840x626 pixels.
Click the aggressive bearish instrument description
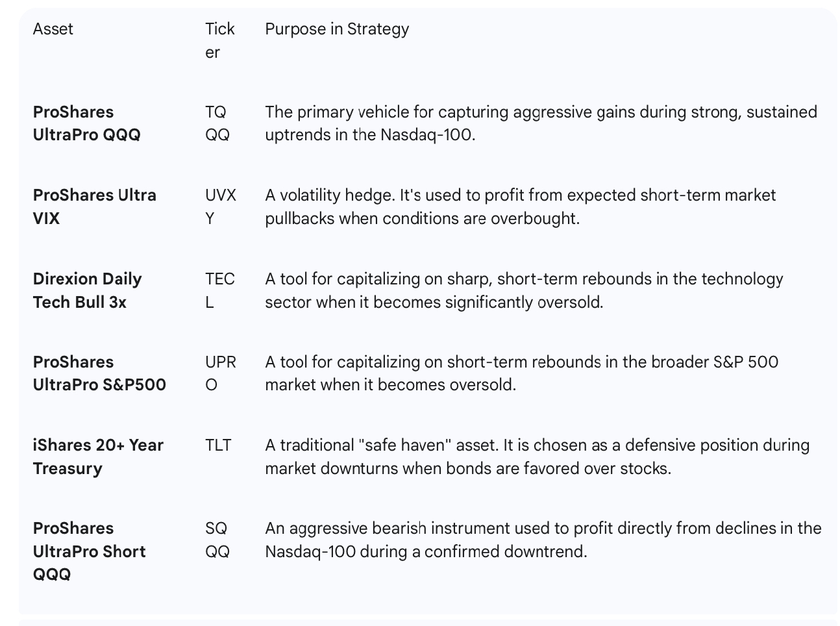543,540
